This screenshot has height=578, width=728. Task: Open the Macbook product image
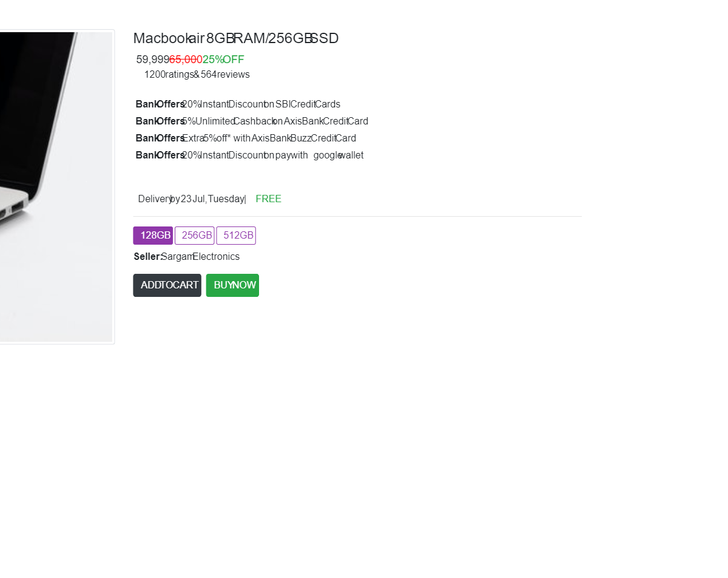coord(56,187)
